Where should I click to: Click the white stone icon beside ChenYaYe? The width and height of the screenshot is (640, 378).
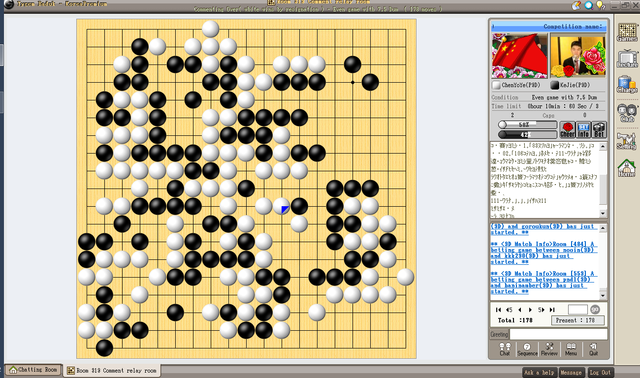[496, 85]
